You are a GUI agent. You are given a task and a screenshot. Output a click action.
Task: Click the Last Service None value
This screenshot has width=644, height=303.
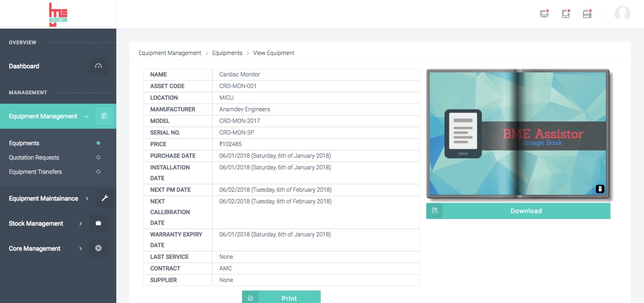(x=226, y=257)
